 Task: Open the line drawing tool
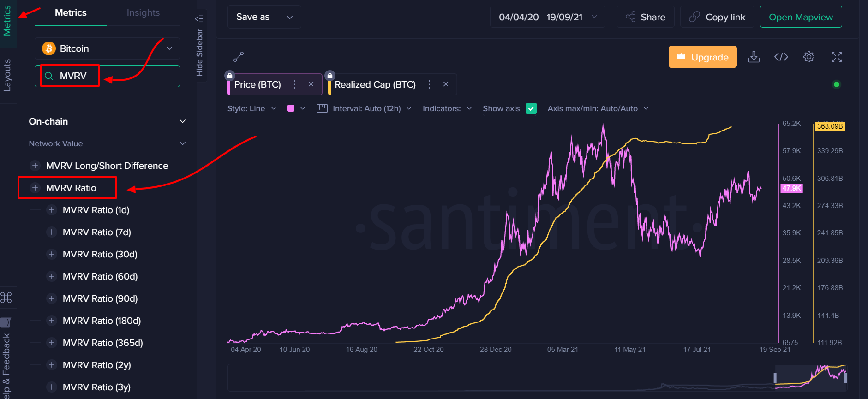239,57
